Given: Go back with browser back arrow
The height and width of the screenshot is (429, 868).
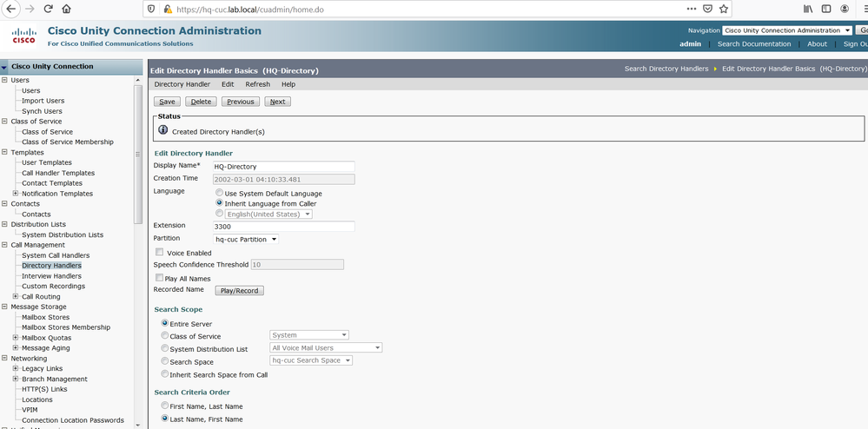Looking at the screenshot, I should (x=10, y=9).
